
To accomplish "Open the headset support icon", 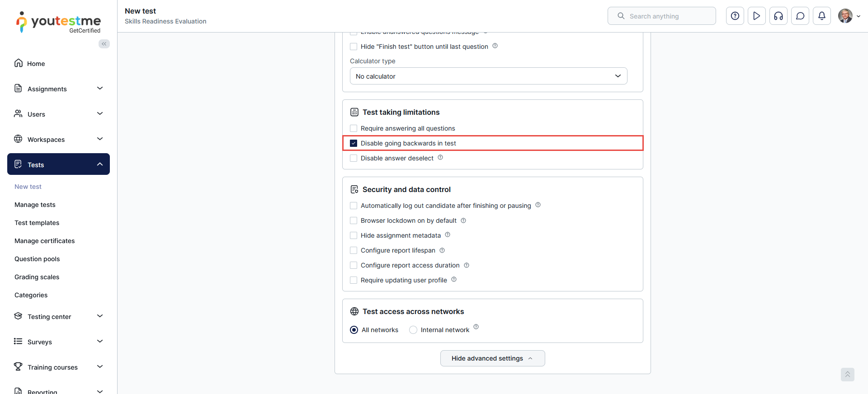I will (x=778, y=16).
